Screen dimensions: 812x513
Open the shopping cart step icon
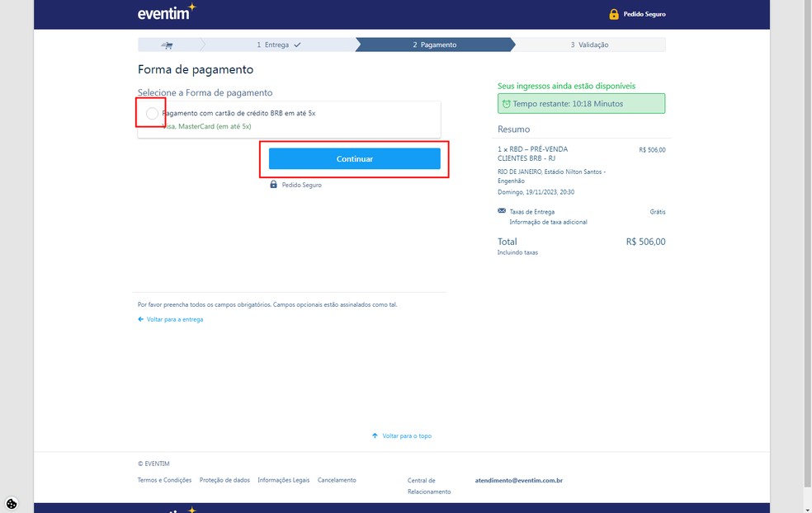(x=167, y=45)
